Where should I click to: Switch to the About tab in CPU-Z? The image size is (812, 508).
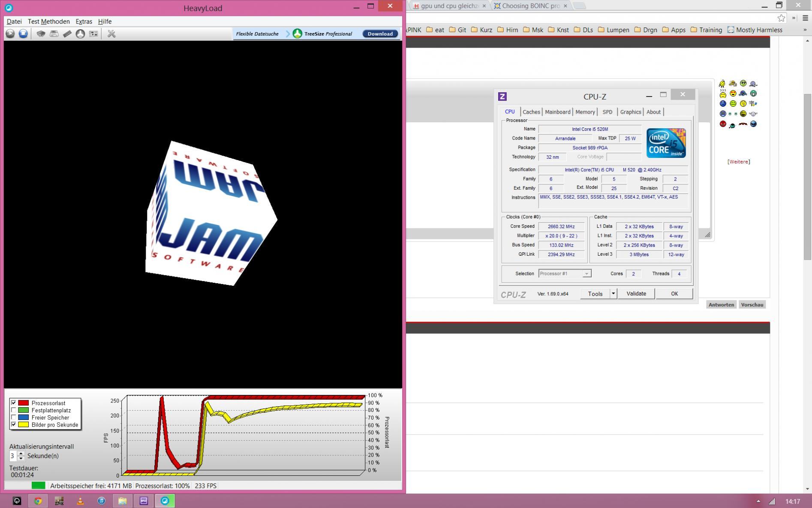[653, 112]
